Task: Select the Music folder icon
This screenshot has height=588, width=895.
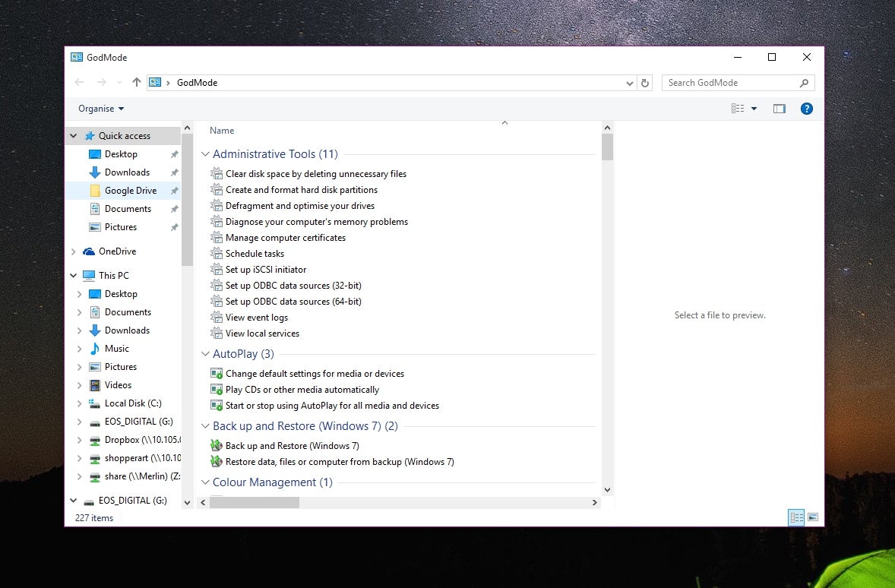Action: coord(95,349)
